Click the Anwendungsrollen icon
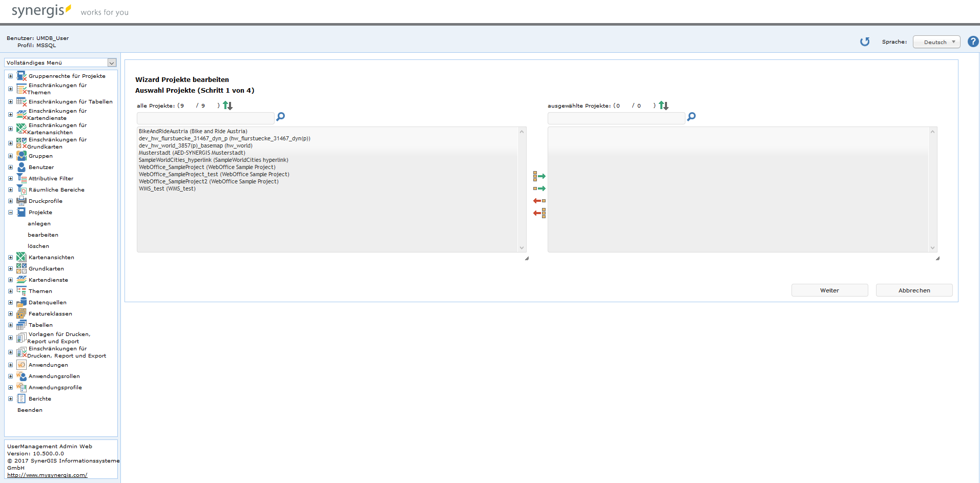Image resolution: width=980 pixels, height=483 pixels. 22,376
